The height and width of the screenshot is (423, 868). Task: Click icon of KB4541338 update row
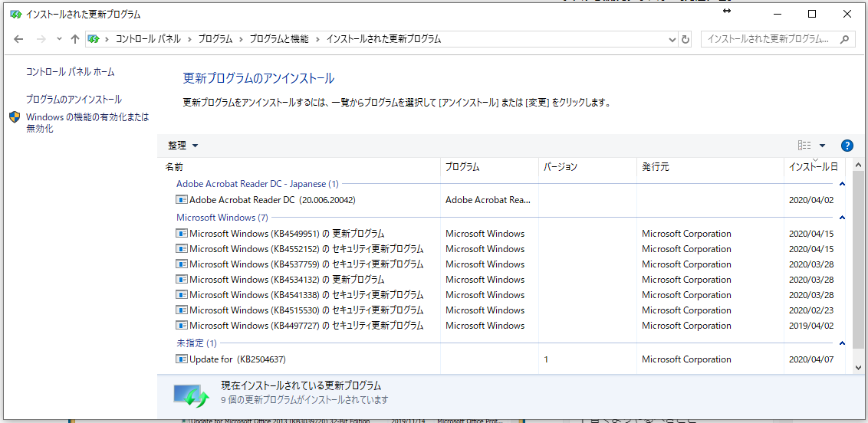pyautogui.click(x=182, y=295)
